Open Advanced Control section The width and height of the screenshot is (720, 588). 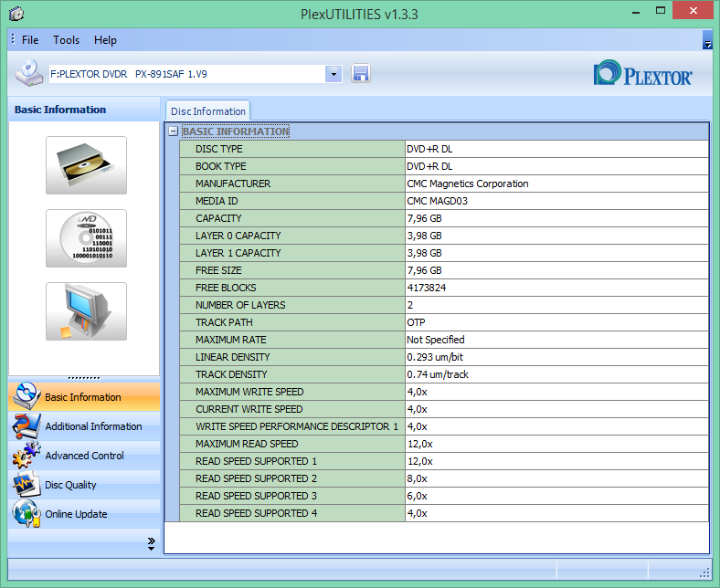coord(84,456)
